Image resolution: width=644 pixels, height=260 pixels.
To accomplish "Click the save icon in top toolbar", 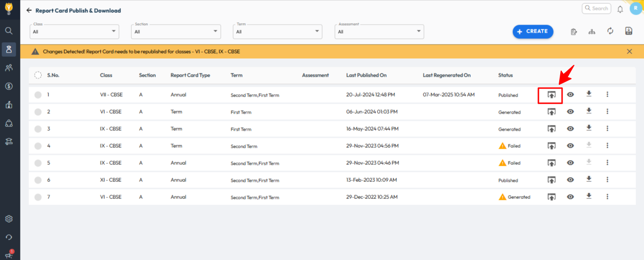I will [628, 31].
